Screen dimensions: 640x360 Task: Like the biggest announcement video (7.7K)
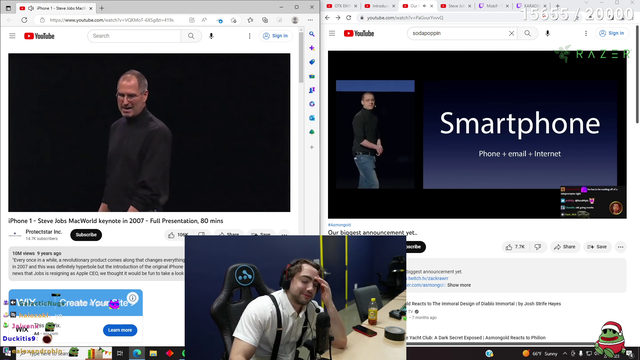515,247
